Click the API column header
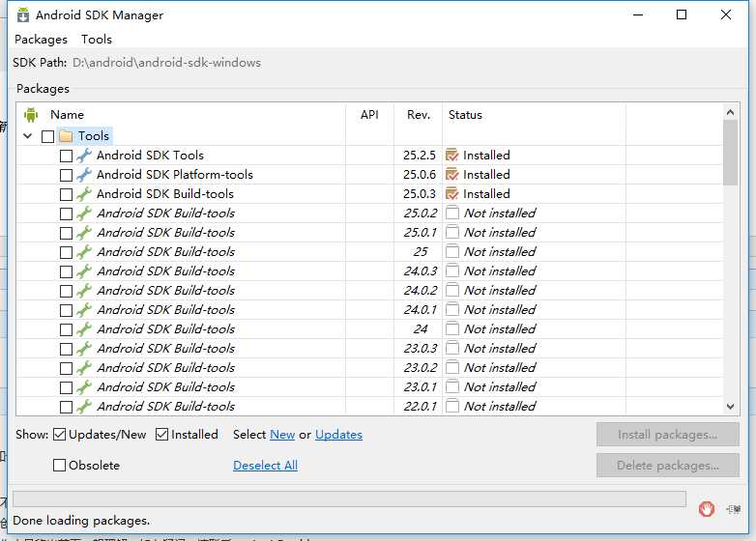The width and height of the screenshot is (756, 541). tap(369, 115)
